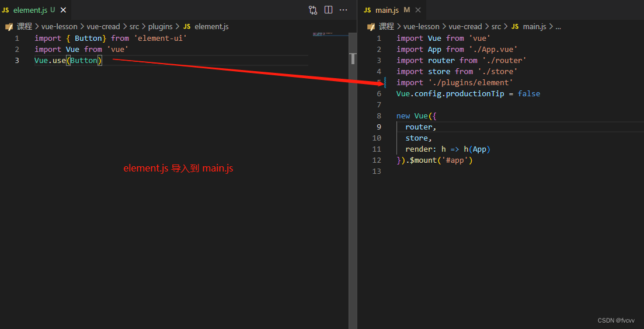
Task: Click JS file icon on main.js tab
Action: point(368,10)
